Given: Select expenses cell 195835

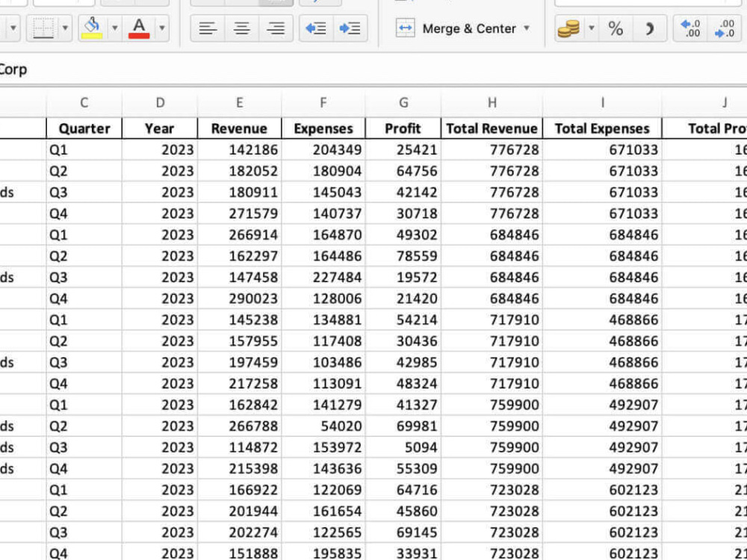Looking at the screenshot, I should coord(323,553).
